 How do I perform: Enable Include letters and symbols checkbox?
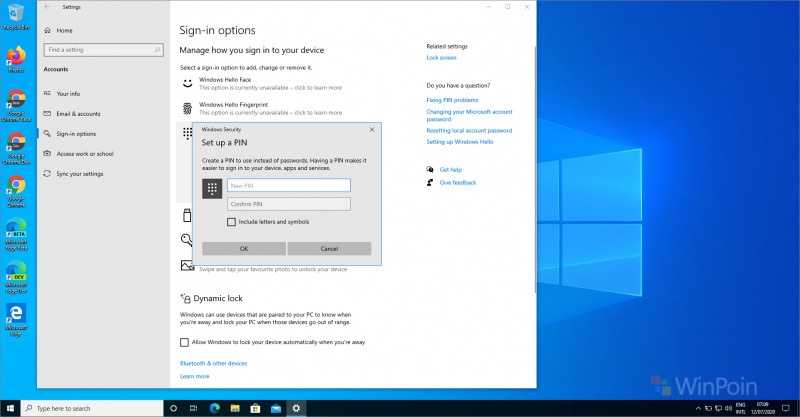pyautogui.click(x=231, y=222)
